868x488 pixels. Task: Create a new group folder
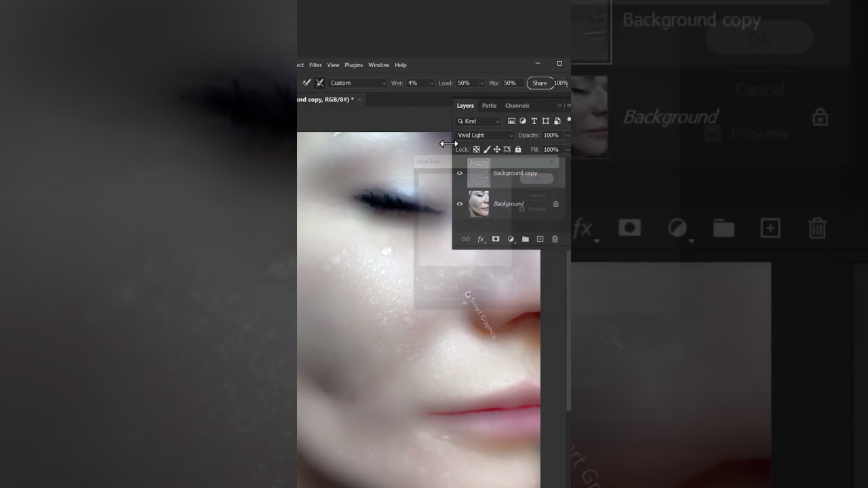[x=526, y=239]
